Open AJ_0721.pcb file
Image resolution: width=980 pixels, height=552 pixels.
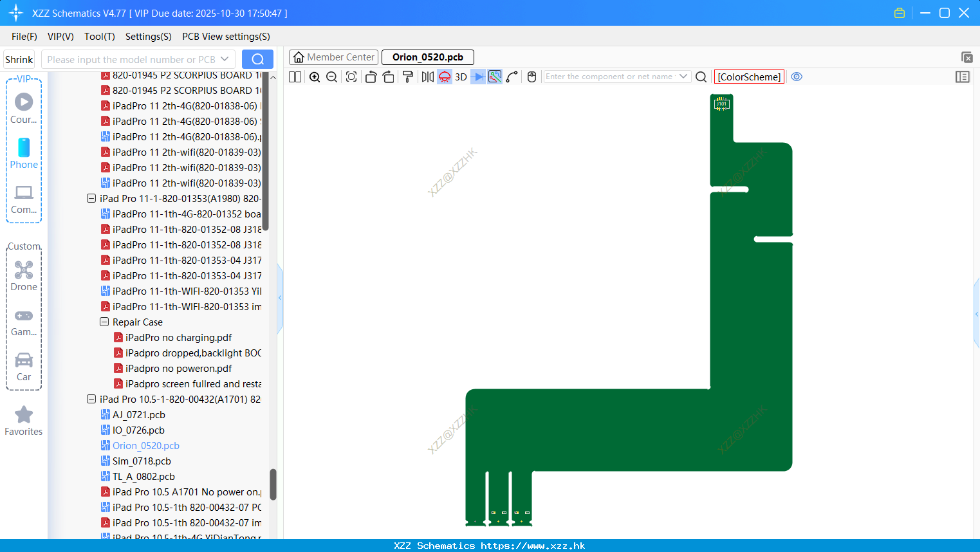(x=139, y=415)
